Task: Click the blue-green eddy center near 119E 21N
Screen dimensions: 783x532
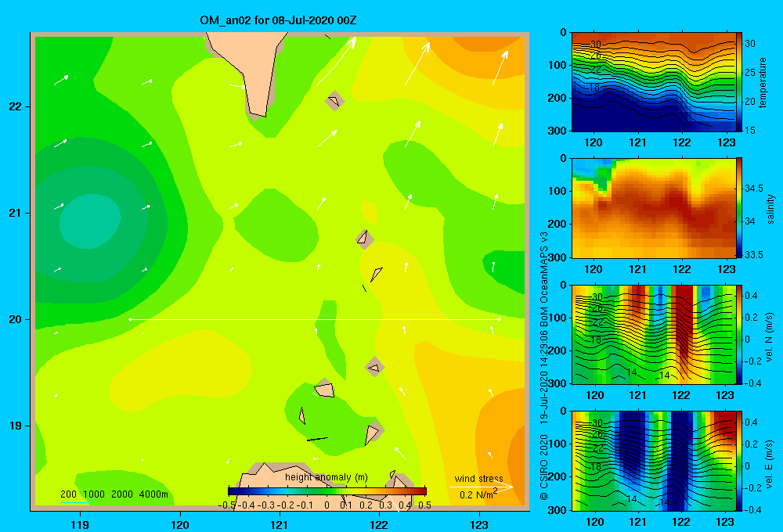Action: tap(90, 221)
